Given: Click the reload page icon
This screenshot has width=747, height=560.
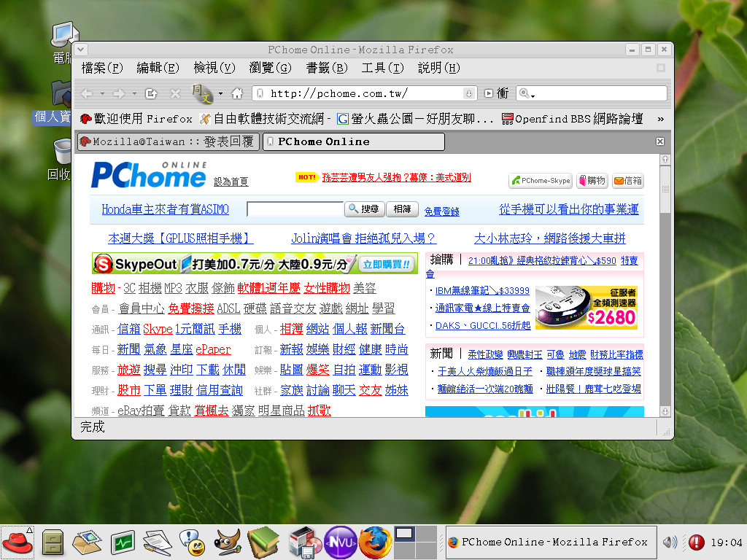Looking at the screenshot, I should (151, 93).
